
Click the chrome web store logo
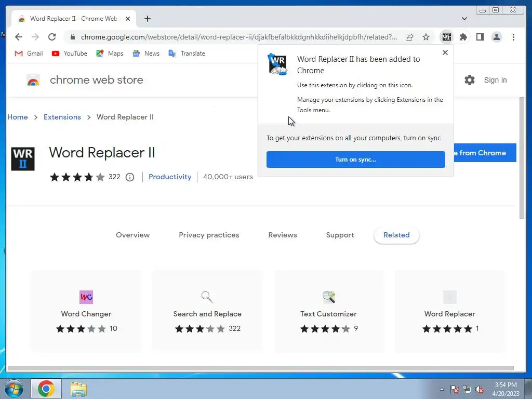pos(33,80)
